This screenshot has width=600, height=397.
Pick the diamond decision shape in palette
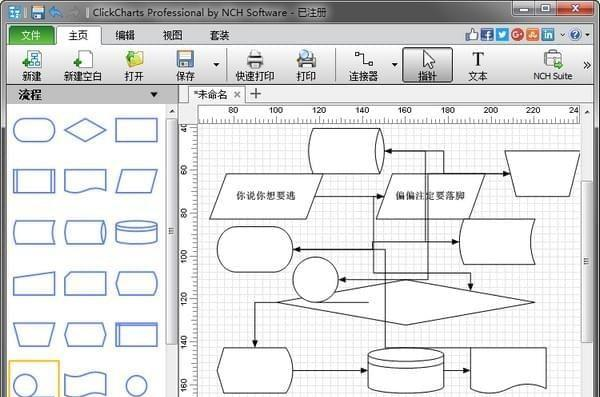(x=85, y=130)
